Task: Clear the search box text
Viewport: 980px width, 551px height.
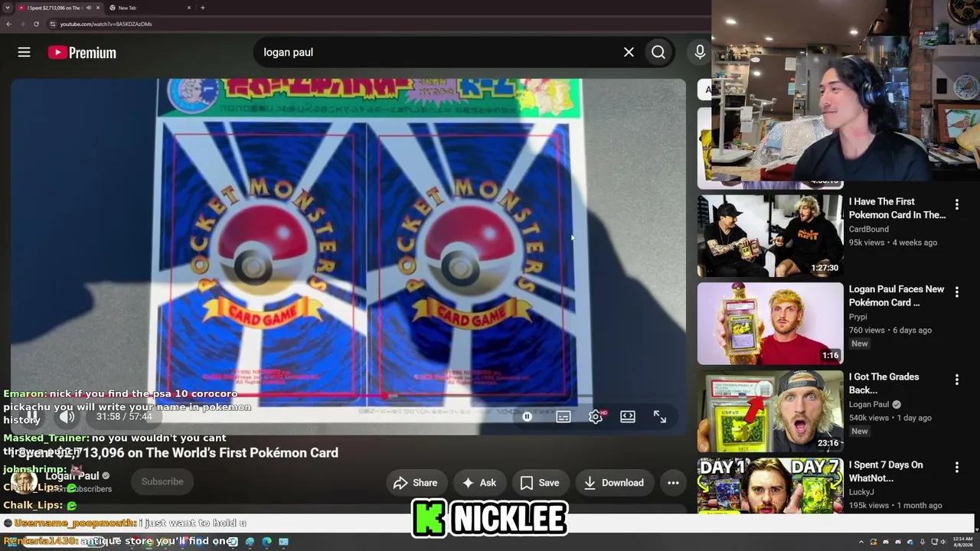Action: click(x=629, y=52)
